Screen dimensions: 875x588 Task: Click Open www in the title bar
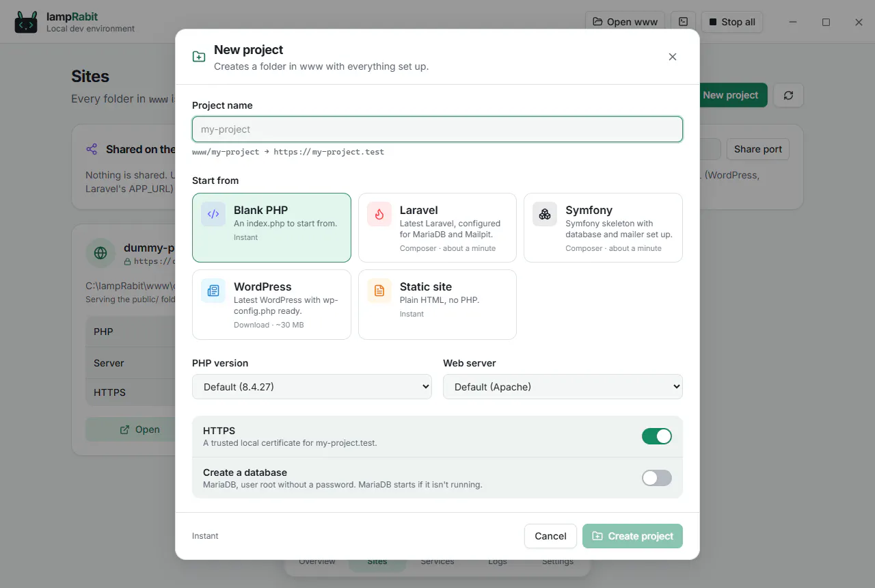coord(625,22)
